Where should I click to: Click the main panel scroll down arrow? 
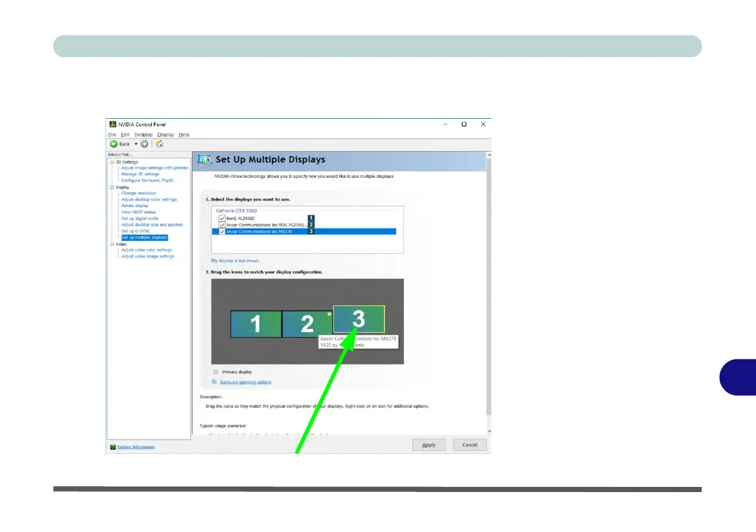pos(489,431)
